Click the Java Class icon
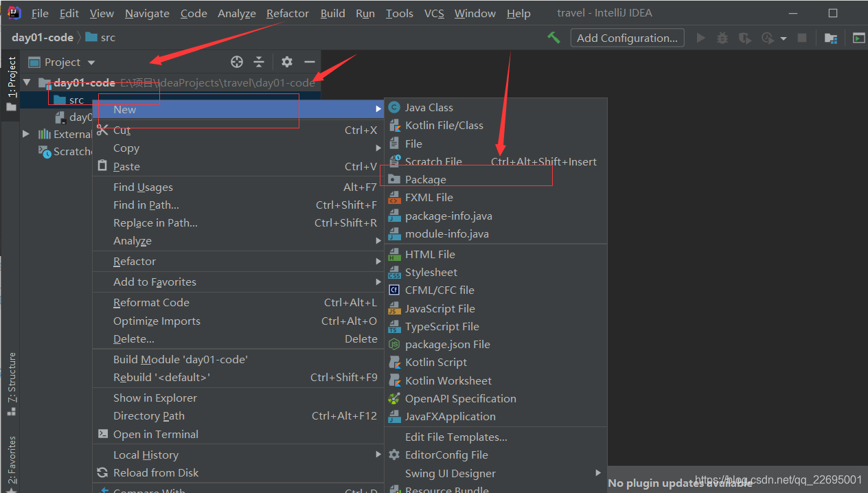Viewport: 868px width, 493px height. (x=394, y=107)
